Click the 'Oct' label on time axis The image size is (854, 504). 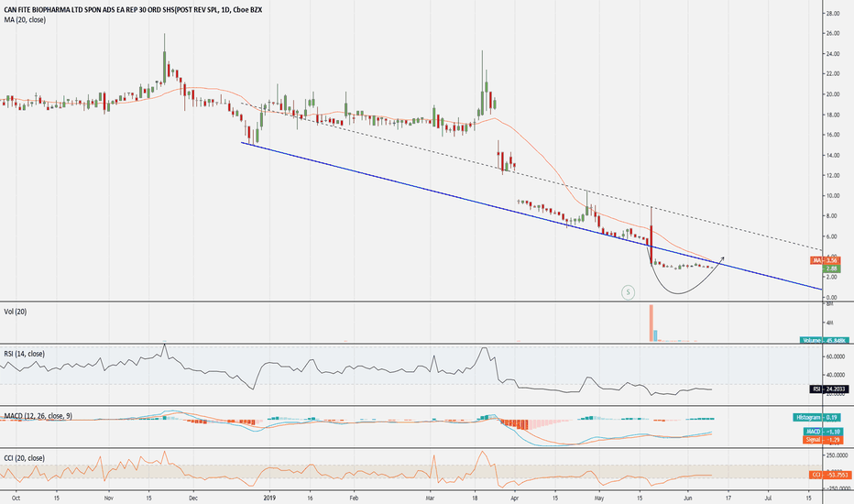pyautogui.click(x=16, y=498)
